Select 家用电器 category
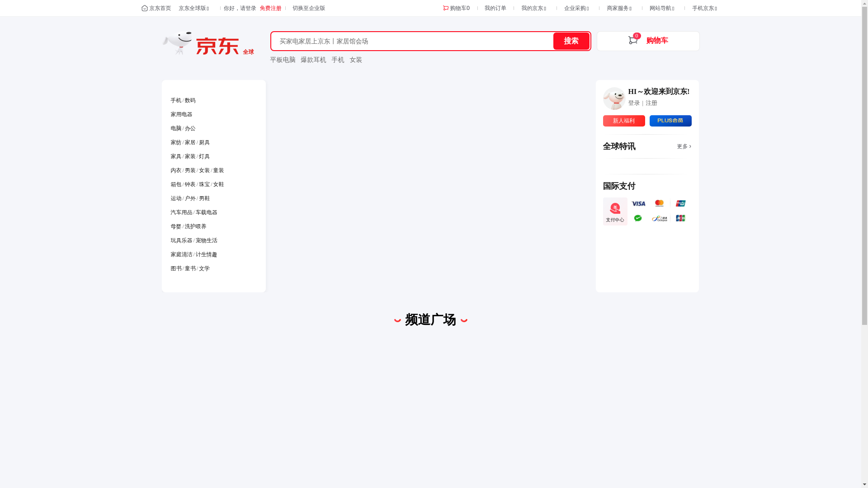This screenshot has height=488, width=868. coord(181,114)
